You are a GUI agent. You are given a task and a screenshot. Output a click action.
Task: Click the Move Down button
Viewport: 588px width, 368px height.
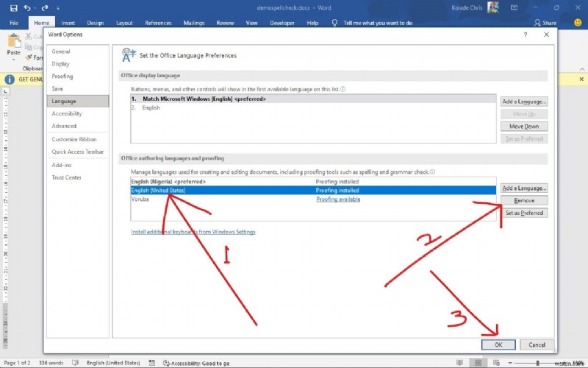[x=524, y=126]
